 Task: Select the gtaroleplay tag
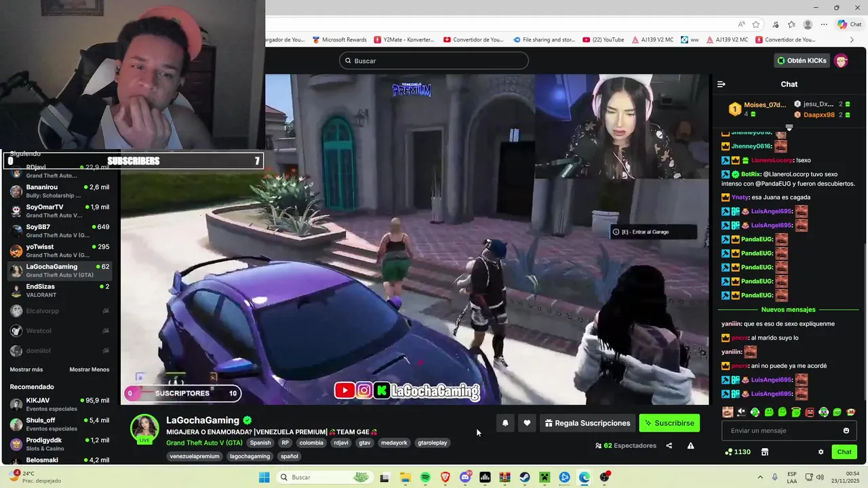coord(433,443)
